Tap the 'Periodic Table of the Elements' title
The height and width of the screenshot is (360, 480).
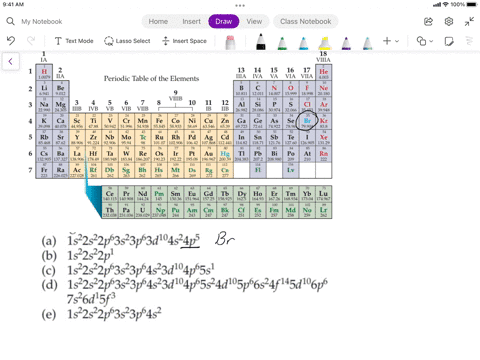coord(151,79)
